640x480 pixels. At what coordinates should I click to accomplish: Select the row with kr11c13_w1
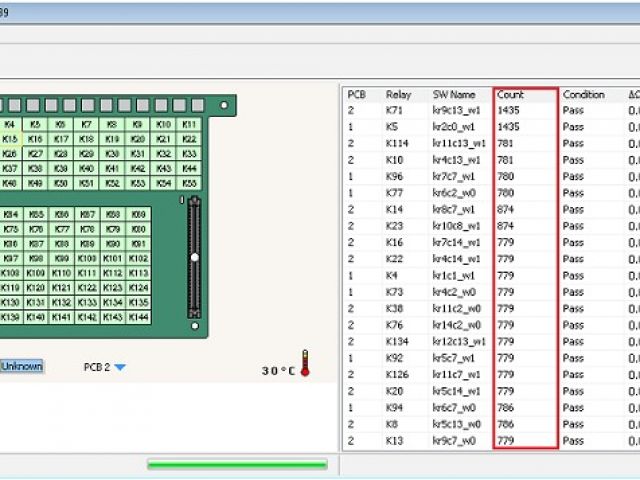(458, 143)
